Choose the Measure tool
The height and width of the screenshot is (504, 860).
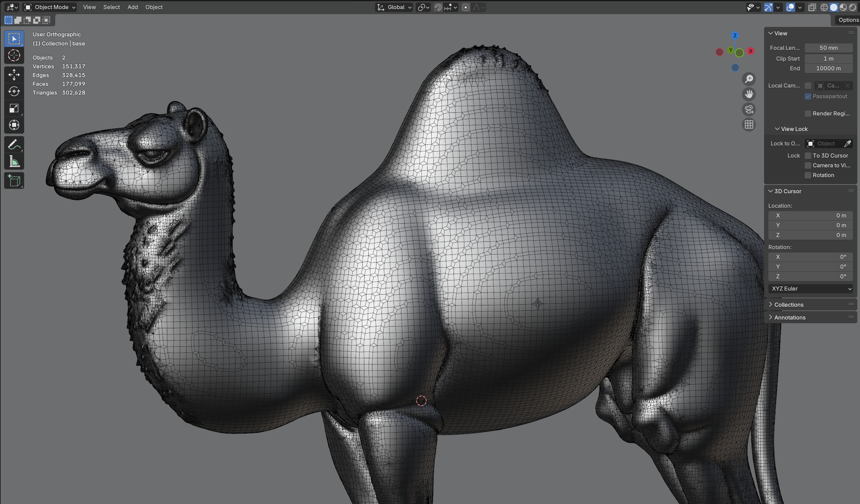coord(14,162)
